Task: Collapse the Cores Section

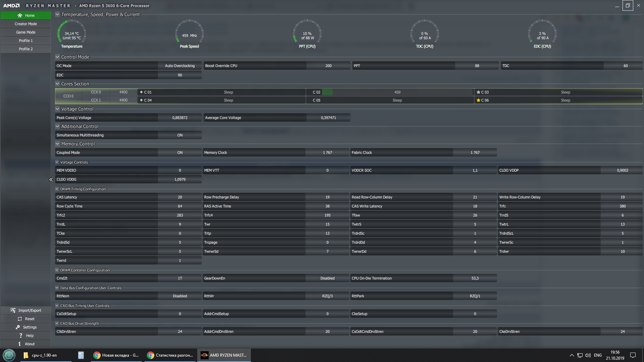Action: pos(57,84)
